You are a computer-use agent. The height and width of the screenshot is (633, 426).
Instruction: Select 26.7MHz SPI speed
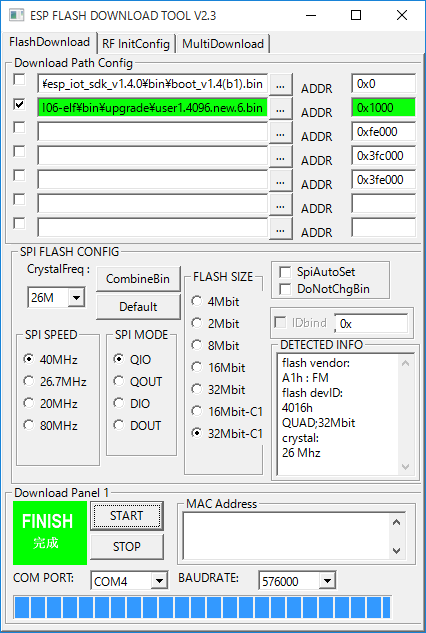click(29, 381)
